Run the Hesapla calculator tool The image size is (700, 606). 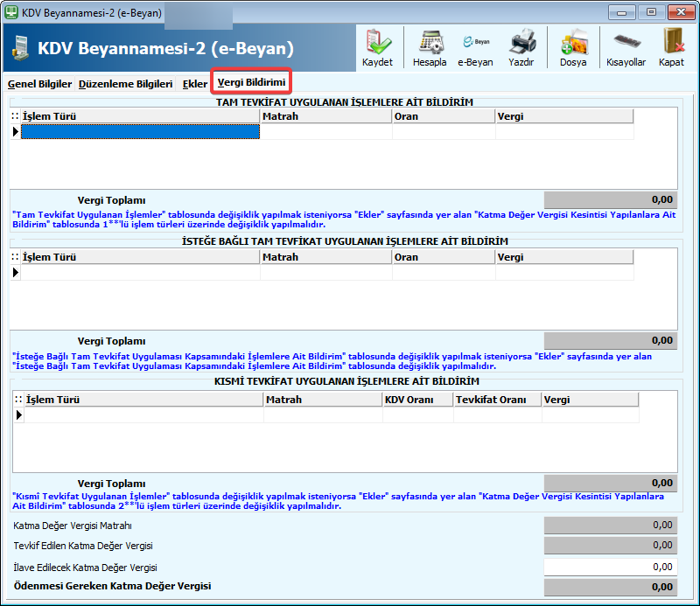pos(430,47)
